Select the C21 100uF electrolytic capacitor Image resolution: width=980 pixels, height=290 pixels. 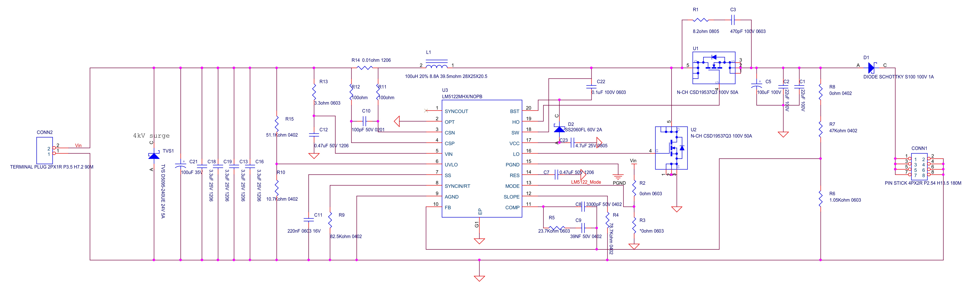point(181,166)
